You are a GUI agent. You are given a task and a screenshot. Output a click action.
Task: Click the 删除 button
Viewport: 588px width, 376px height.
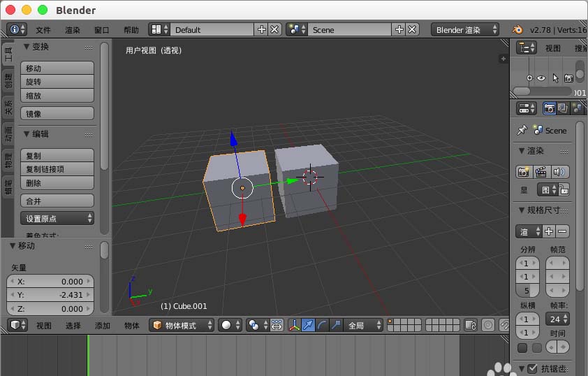point(57,182)
